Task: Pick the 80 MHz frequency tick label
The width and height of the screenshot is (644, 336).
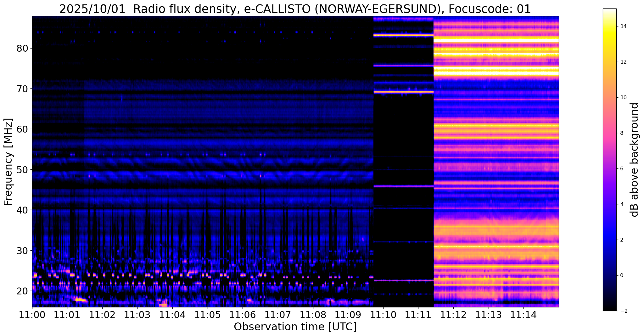Action: click(22, 48)
